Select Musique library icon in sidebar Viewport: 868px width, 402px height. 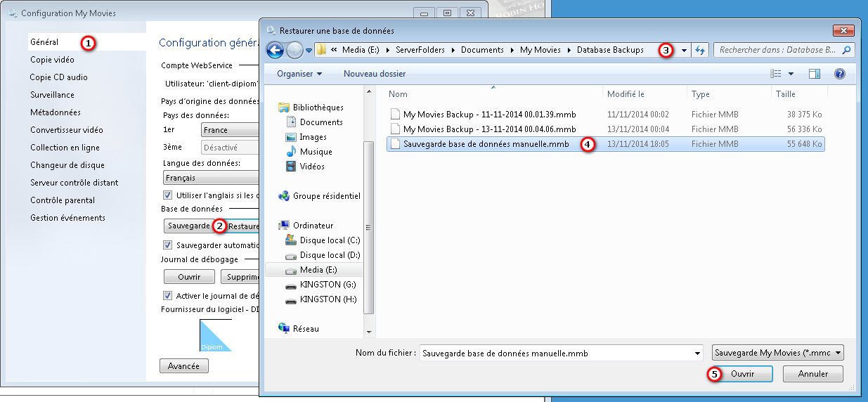(291, 152)
